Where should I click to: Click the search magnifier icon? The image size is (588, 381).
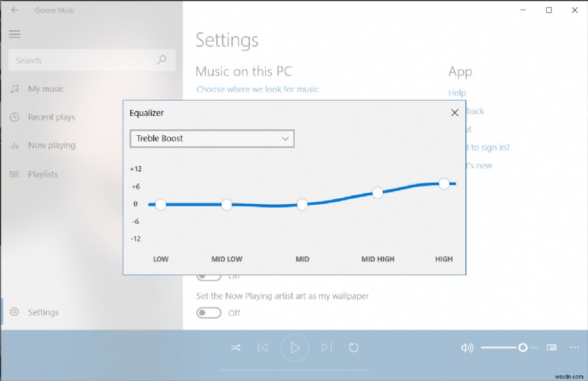(x=162, y=59)
